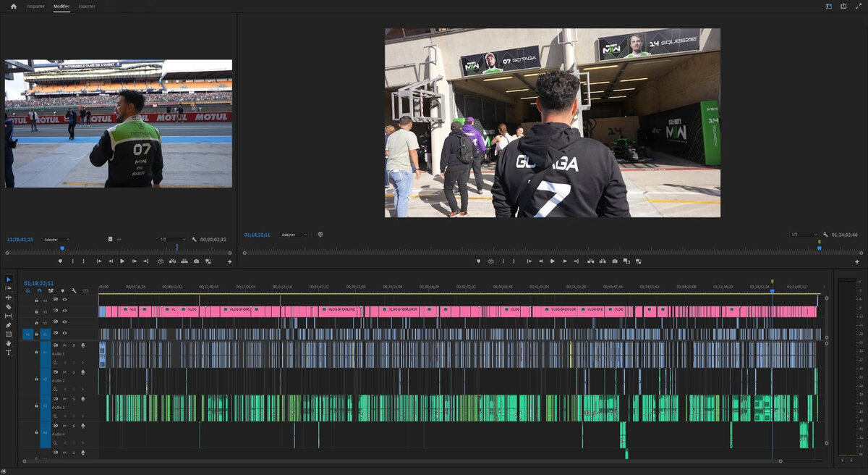
Task: Select the Ripple Edit tool
Action: 9,298
